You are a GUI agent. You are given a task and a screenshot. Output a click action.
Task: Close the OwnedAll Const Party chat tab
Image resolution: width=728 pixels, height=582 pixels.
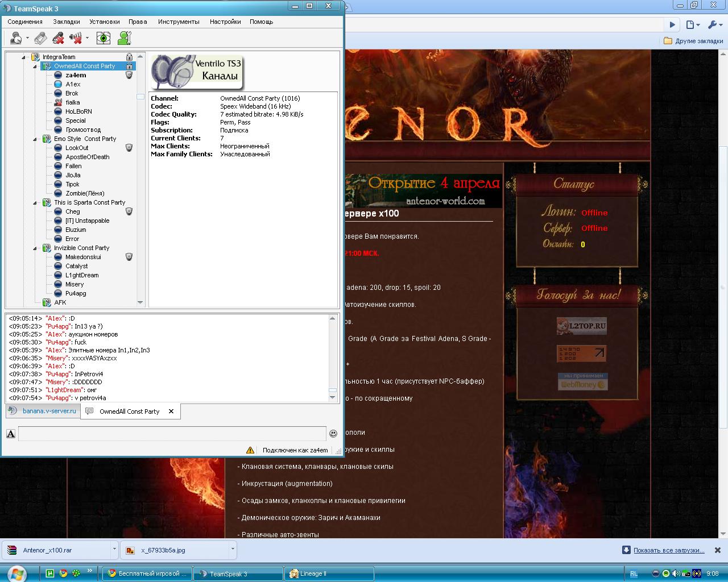pyautogui.click(x=171, y=411)
